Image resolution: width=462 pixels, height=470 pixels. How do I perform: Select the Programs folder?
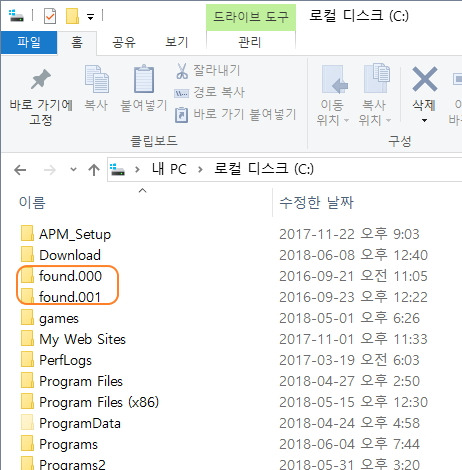pyautogui.click(x=68, y=444)
